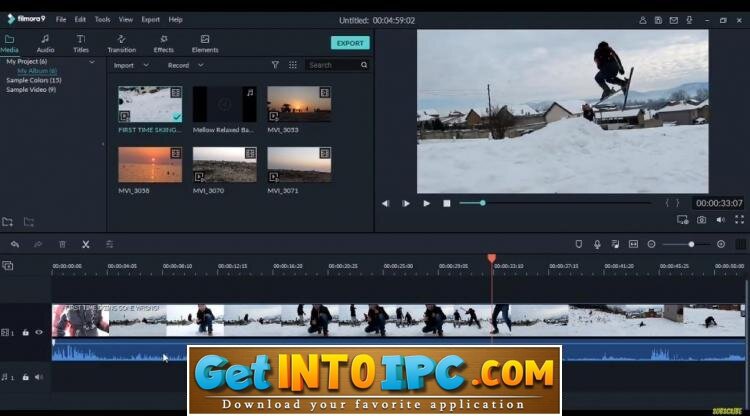Open the clip edit adjust icon
This screenshot has height=416, width=750.
pos(110,244)
